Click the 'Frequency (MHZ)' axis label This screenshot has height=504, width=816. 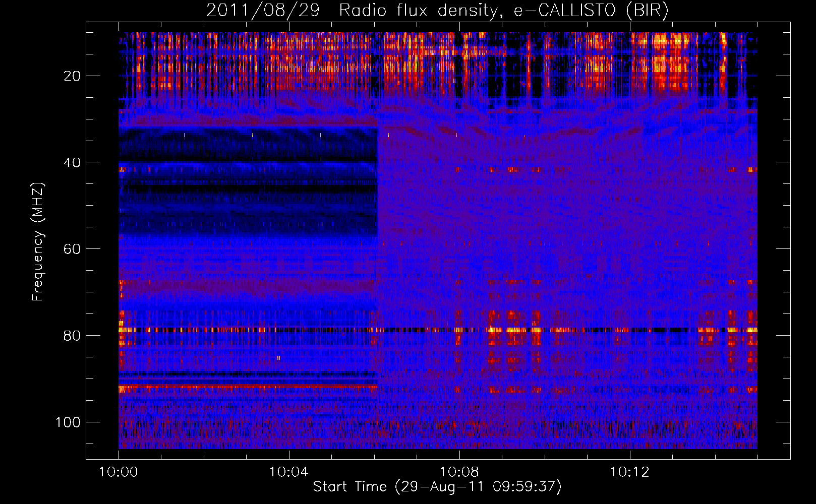click(38, 241)
